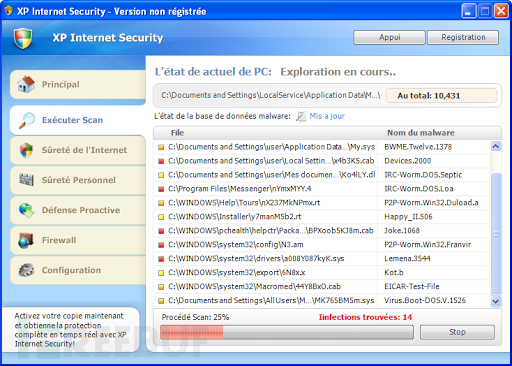Click the house icon beside Principal
Viewport: 512px width, 366px height.
click(x=26, y=84)
